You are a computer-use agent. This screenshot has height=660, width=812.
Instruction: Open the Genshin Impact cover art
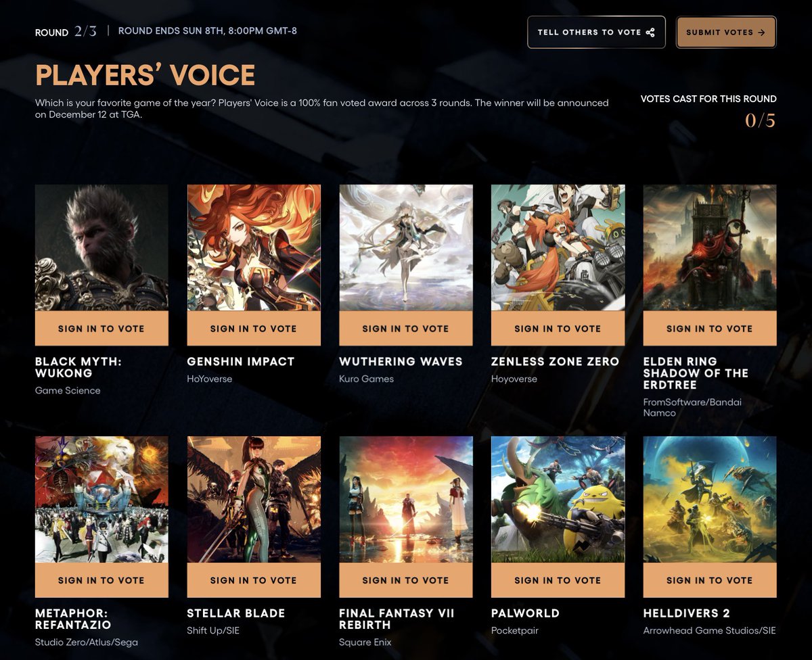coord(254,247)
